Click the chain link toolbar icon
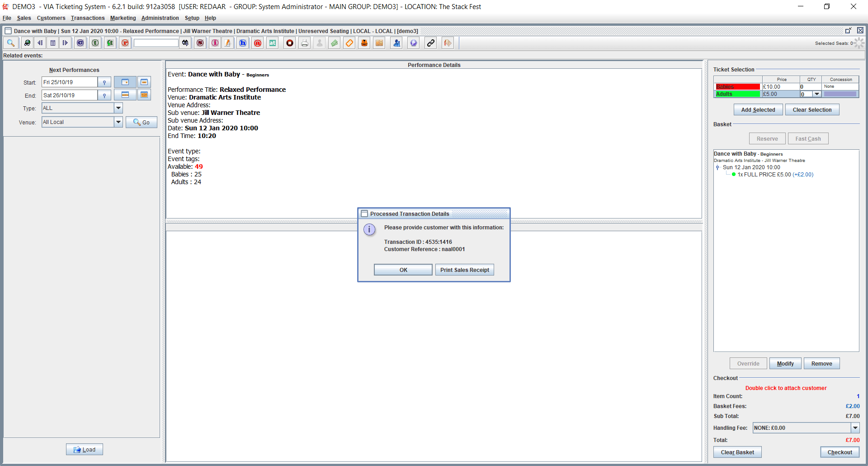868x466 pixels. [431, 43]
